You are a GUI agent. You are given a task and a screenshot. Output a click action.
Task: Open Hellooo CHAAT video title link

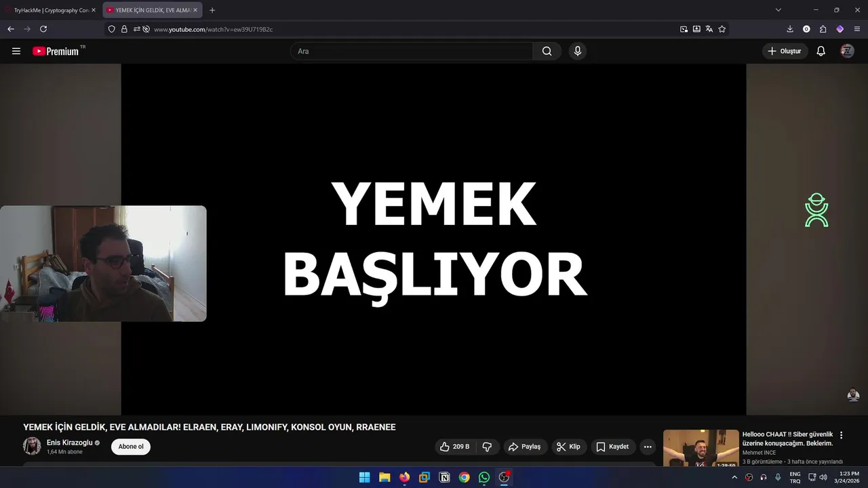coord(787,439)
